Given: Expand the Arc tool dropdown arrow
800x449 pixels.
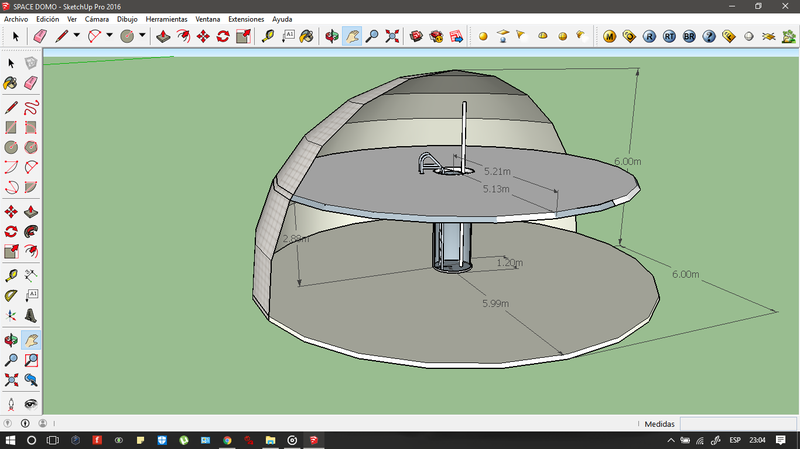Looking at the screenshot, I should [x=108, y=36].
